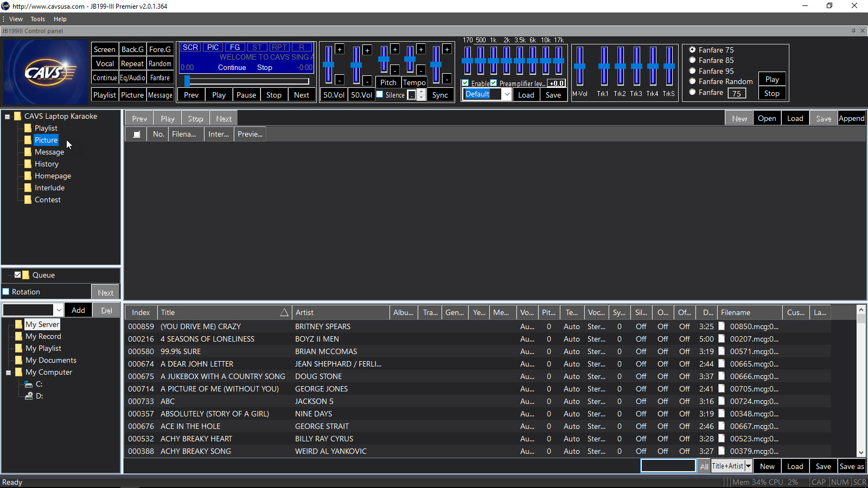Click the Eq/Audio button

click(132, 78)
